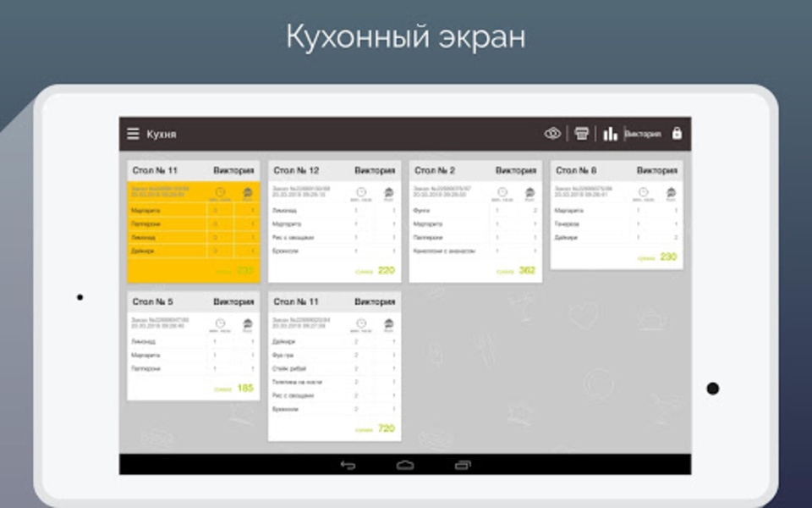
Task: Open the yellow Стол № 11 card header
Action: point(193,170)
